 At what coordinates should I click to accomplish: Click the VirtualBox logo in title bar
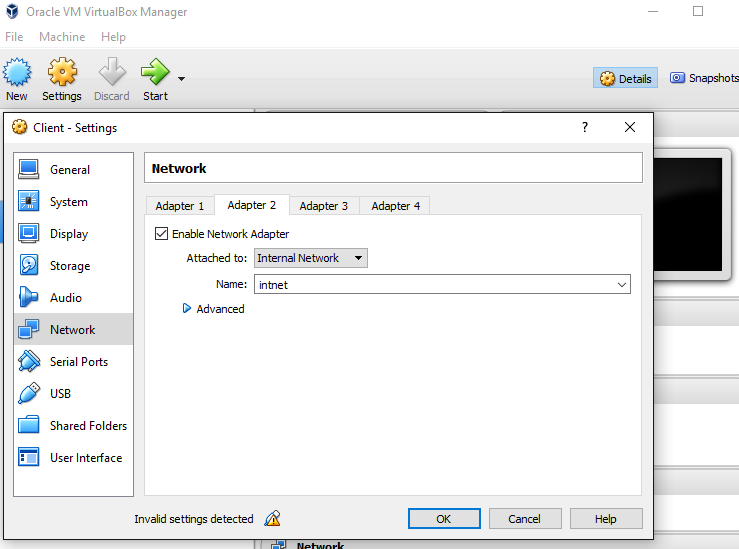12,11
